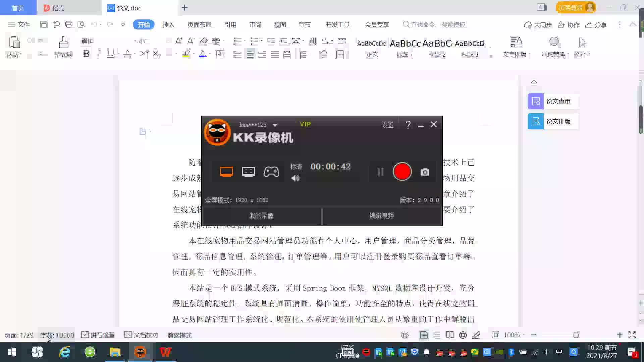Switch to the 引用 ribbon tab
644x362 pixels.
pyautogui.click(x=230, y=25)
